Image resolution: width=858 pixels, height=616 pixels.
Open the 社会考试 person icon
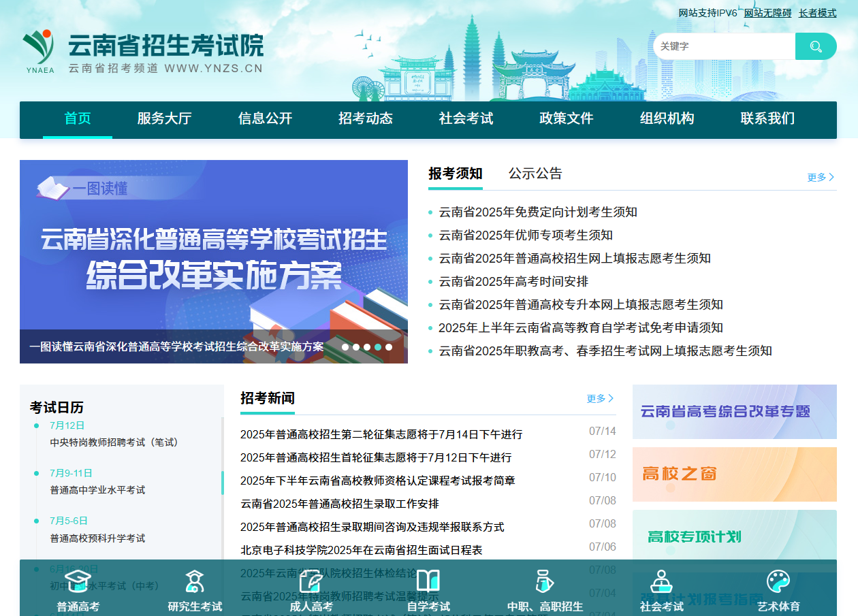661,582
